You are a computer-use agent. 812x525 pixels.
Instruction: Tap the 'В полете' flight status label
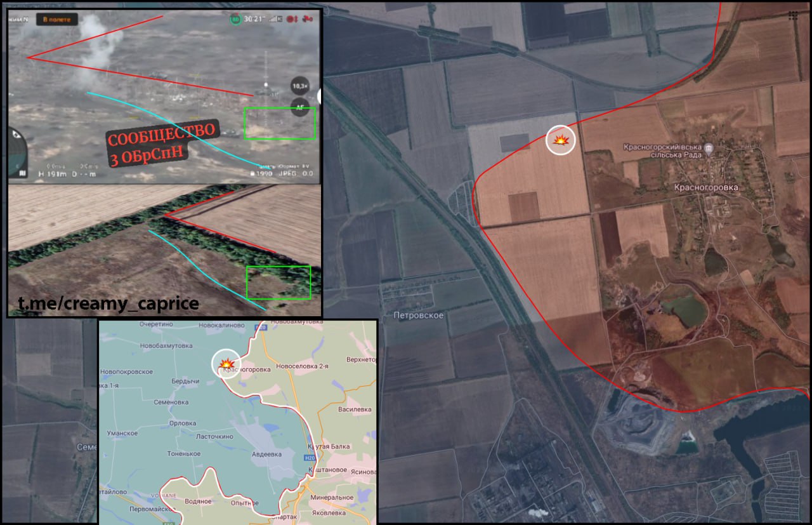56,19
